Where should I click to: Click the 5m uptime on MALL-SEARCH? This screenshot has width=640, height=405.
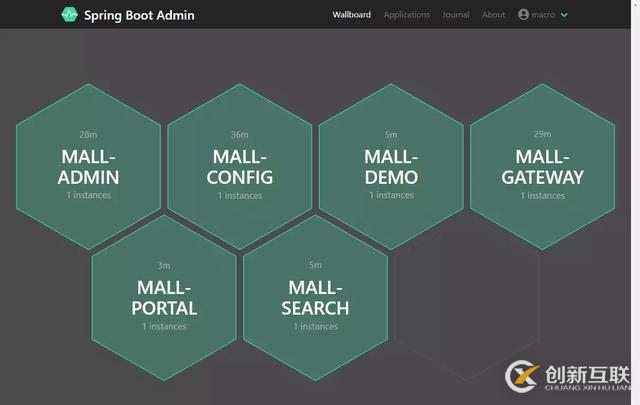315,265
